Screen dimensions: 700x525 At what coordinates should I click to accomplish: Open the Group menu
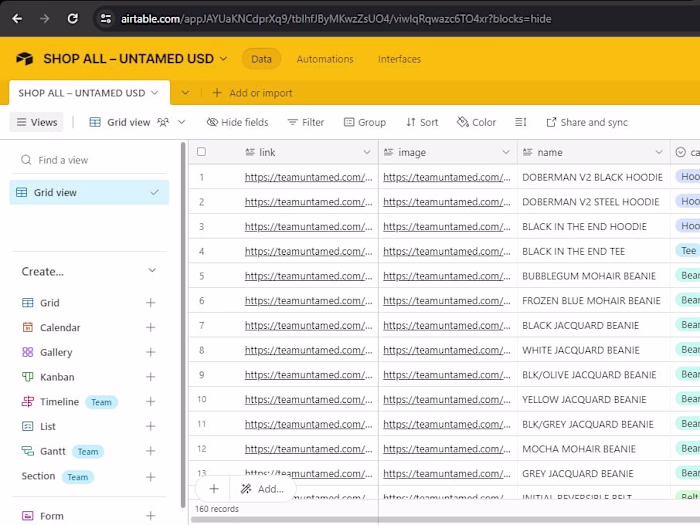point(365,122)
